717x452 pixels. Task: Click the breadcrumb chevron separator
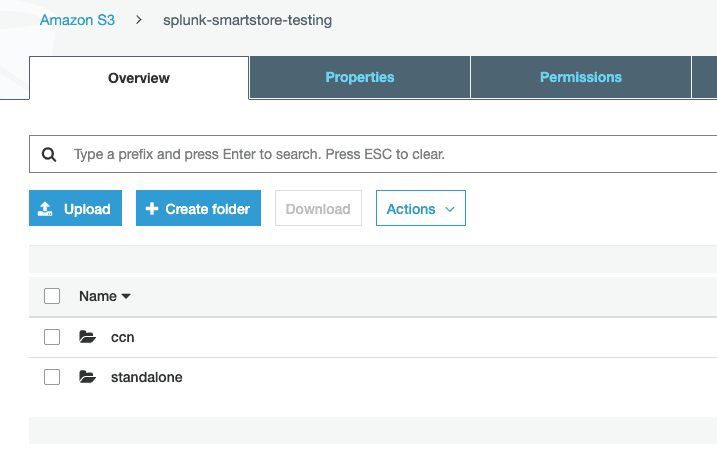[x=139, y=20]
